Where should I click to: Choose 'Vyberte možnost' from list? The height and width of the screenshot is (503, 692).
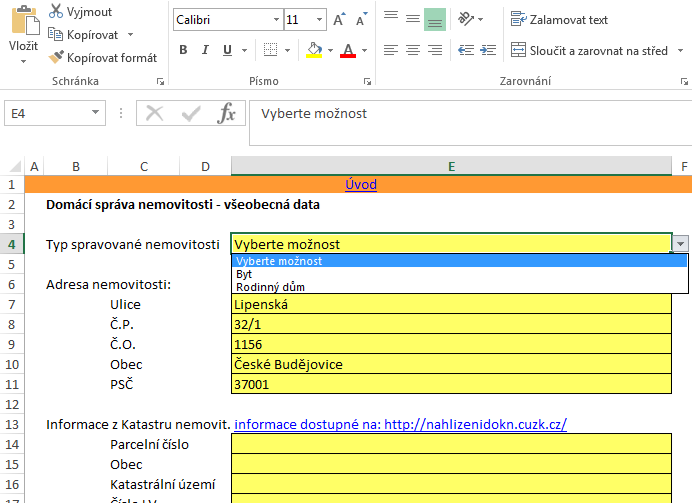pyautogui.click(x=459, y=261)
